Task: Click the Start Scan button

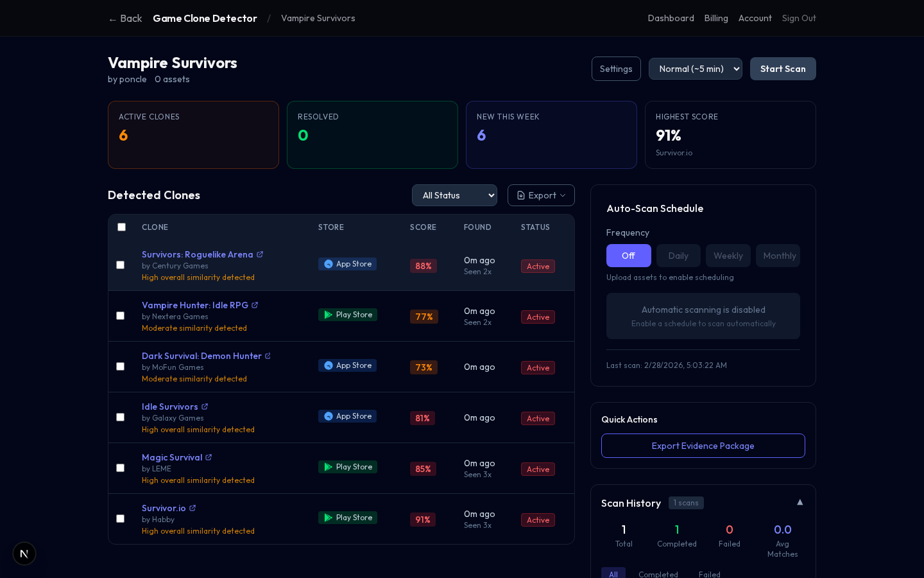Action: 783,69
